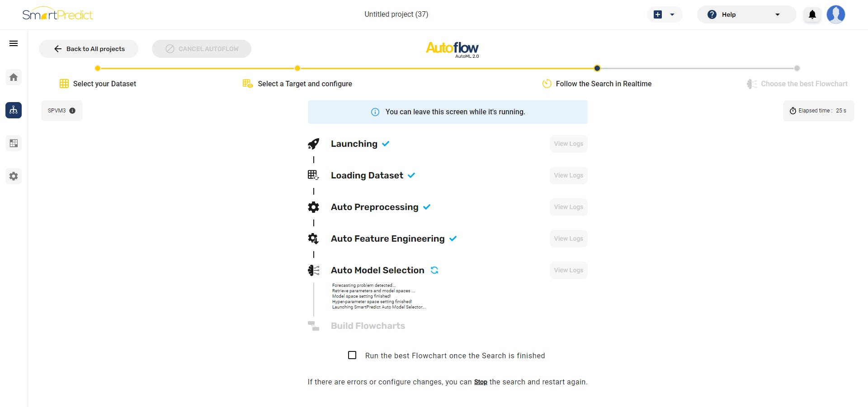The image size is (868, 407).
Task: Click 'Retrieve parameters and model spaces' log line
Action: pyautogui.click(x=373, y=291)
